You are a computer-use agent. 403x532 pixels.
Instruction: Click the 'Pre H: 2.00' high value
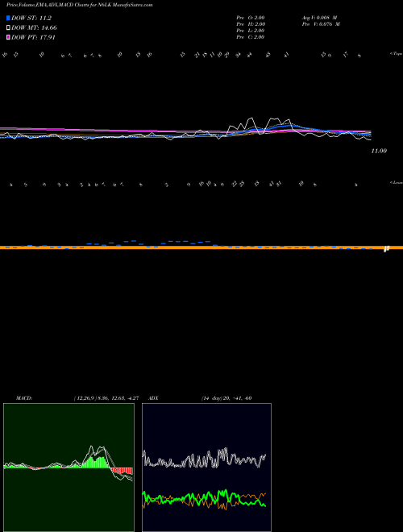[x=251, y=24]
